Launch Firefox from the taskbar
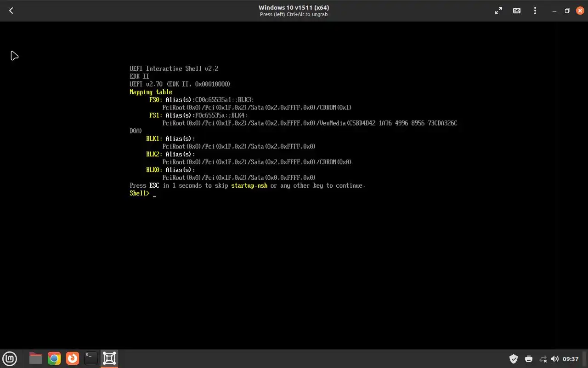This screenshot has height=368, width=588. tap(73, 358)
